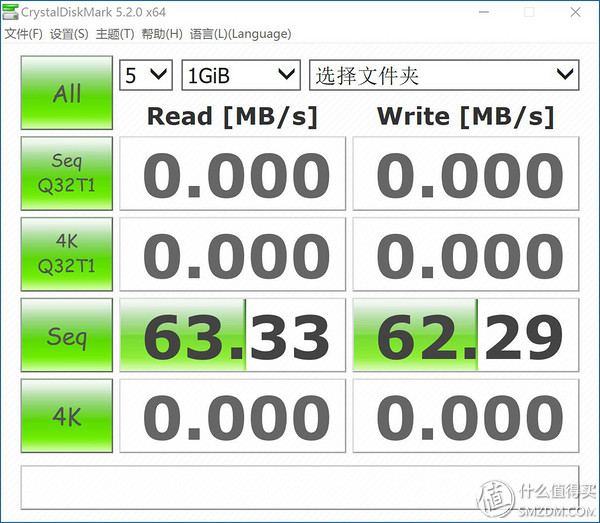Click the Seq read result 63.33
This screenshot has height=523, width=600.
(232, 335)
